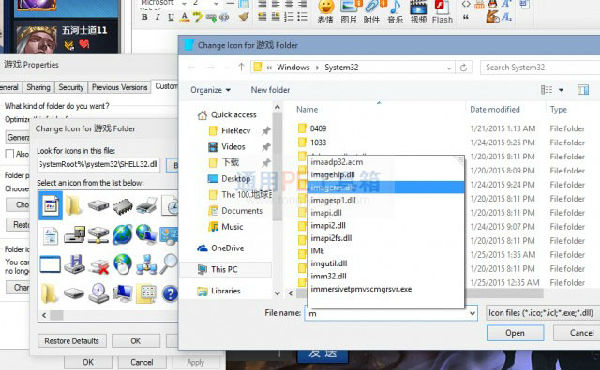The width and height of the screenshot is (600, 370).
Task: Click inside the Search System32 field
Action: click(540, 67)
